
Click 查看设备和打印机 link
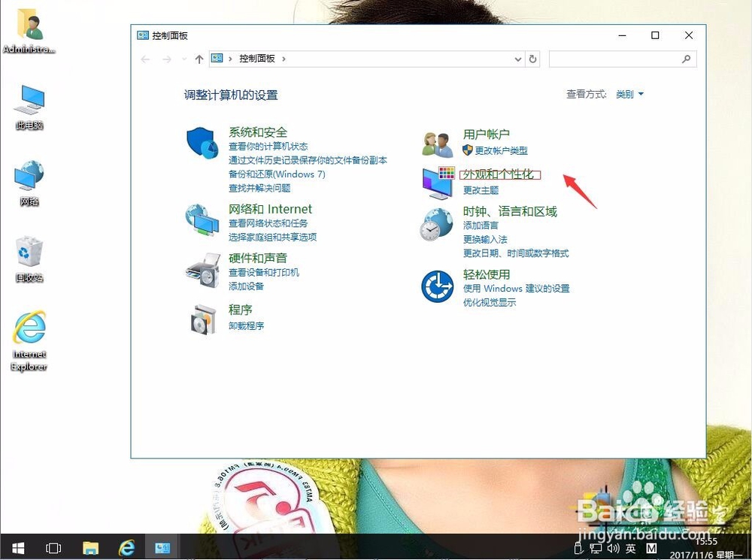264,272
